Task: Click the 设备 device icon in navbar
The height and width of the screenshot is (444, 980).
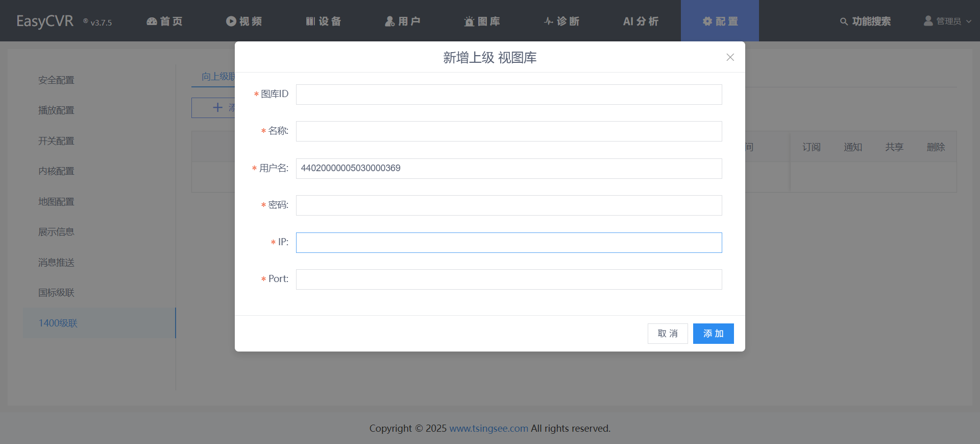Action: pyautogui.click(x=310, y=21)
